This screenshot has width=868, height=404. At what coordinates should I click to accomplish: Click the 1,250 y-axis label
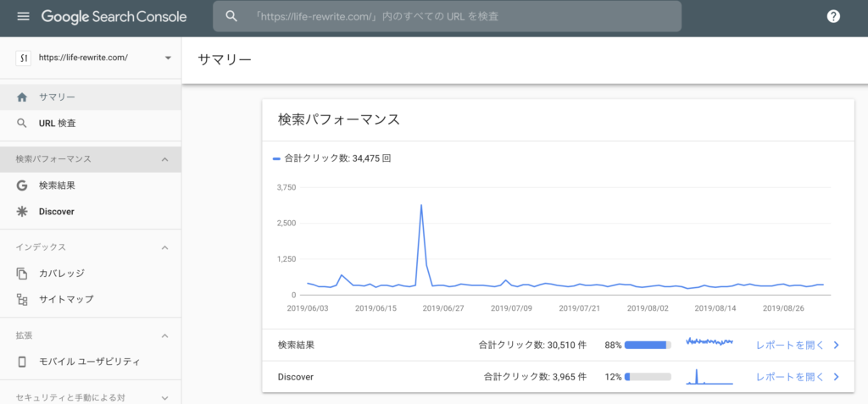click(287, 259)
